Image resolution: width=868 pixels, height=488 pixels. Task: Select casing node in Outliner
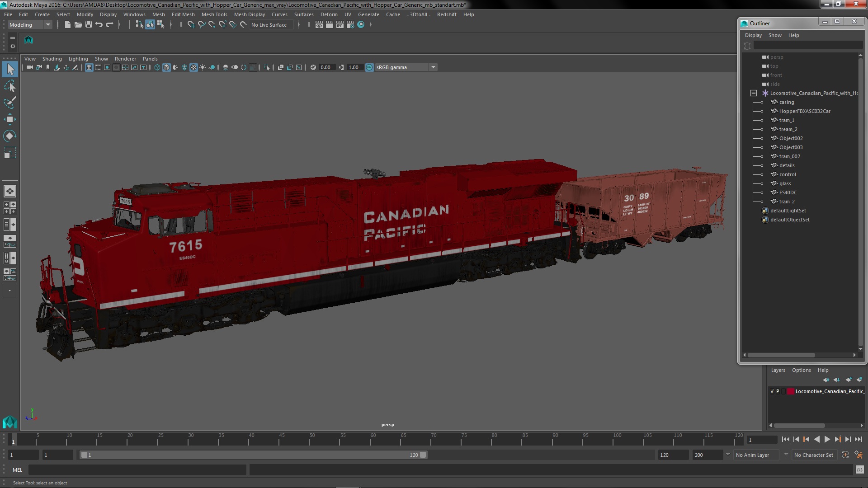coord(787,102)
